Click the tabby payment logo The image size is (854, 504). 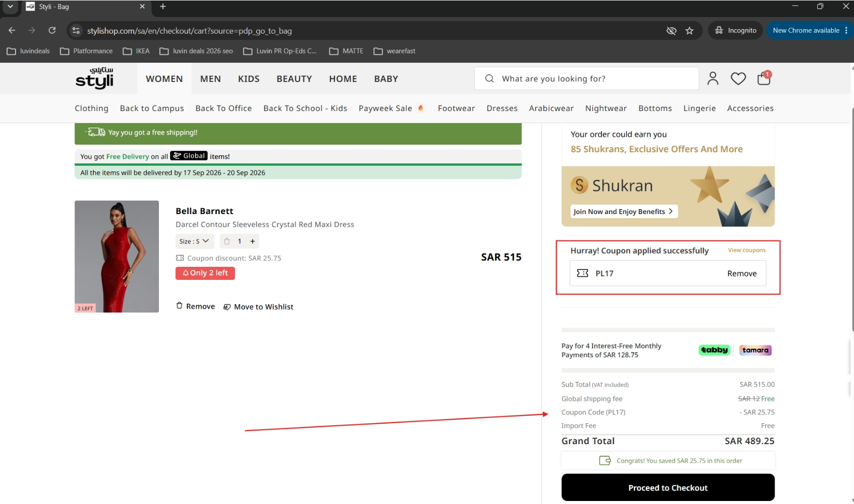pos(714,350)
